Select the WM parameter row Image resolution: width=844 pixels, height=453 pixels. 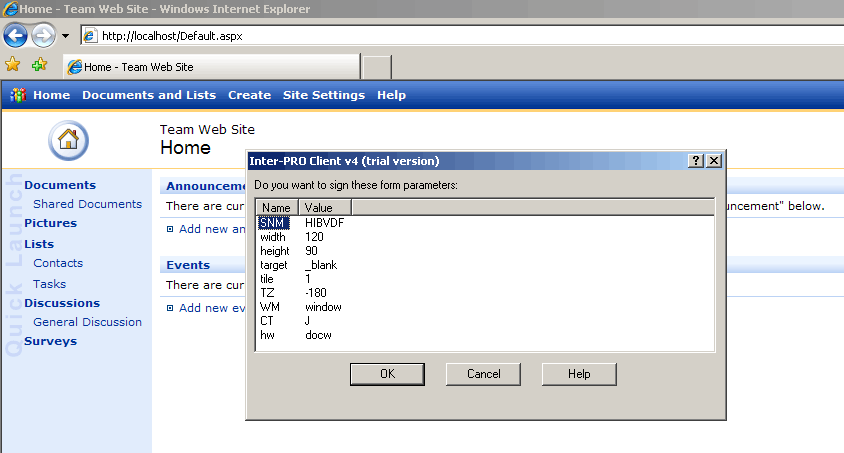point(485,307)
